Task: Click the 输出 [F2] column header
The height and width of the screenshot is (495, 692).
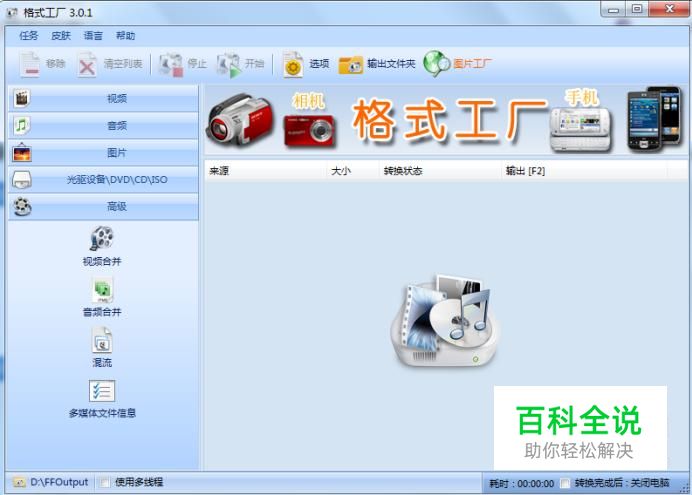Action: (x=584, y=171)
